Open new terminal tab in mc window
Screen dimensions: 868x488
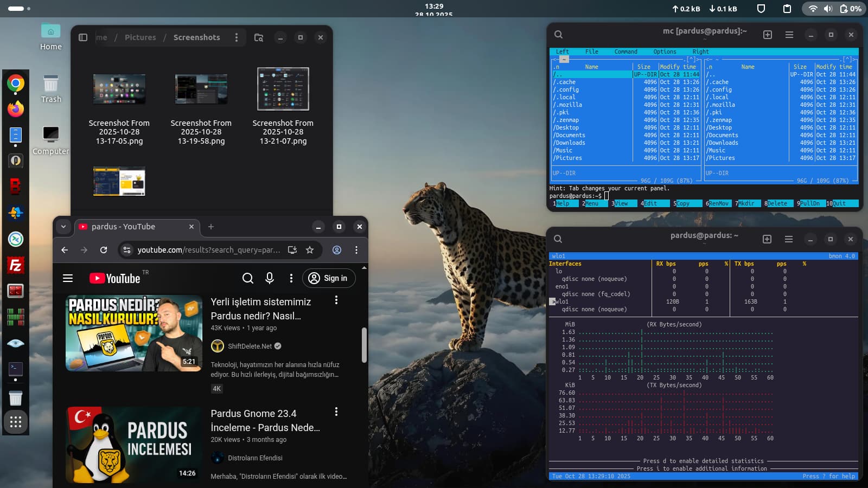pos(768,35)
